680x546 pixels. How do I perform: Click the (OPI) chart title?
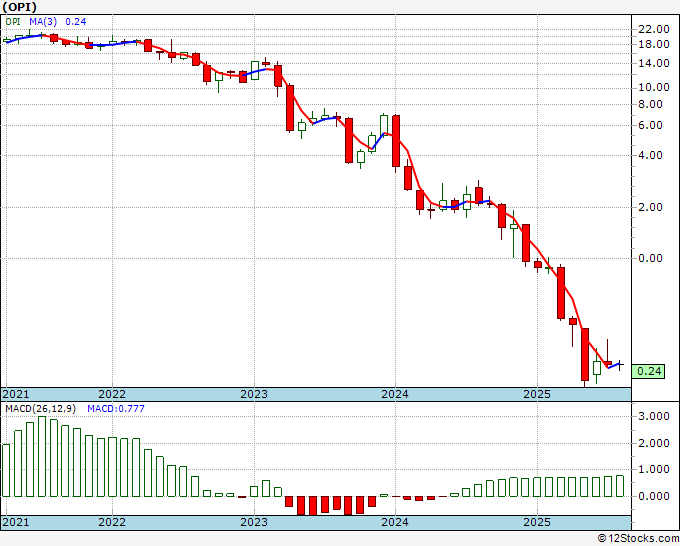pos(19,7)
